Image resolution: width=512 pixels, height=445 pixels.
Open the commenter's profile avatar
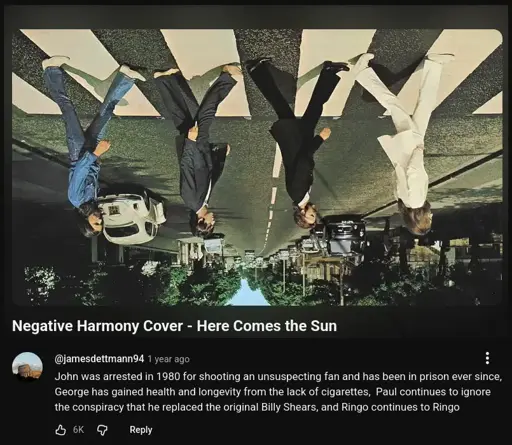[27, 367]
